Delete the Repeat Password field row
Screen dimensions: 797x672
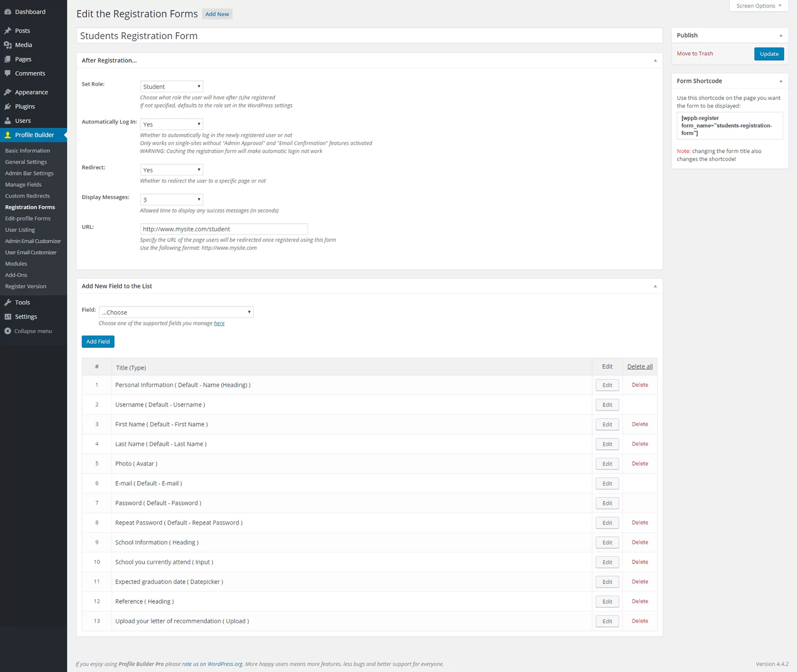tap(640, 523)
